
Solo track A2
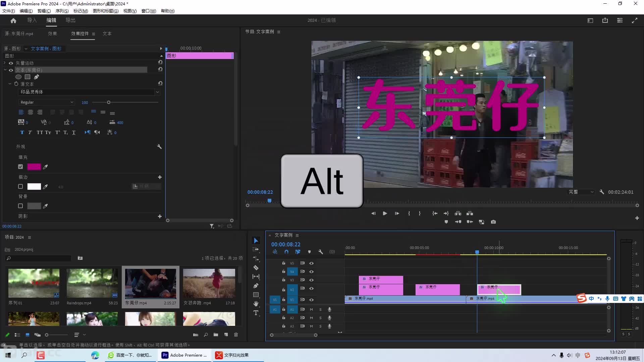[320, 318]
